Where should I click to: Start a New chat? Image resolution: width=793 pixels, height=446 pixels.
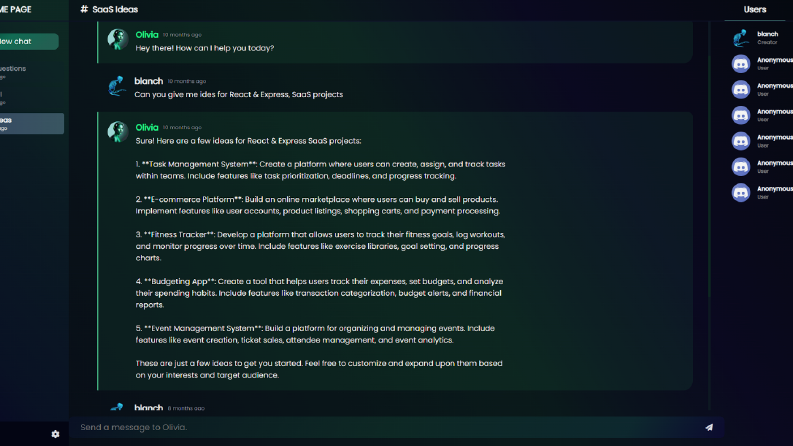click(x=28, y=41)
